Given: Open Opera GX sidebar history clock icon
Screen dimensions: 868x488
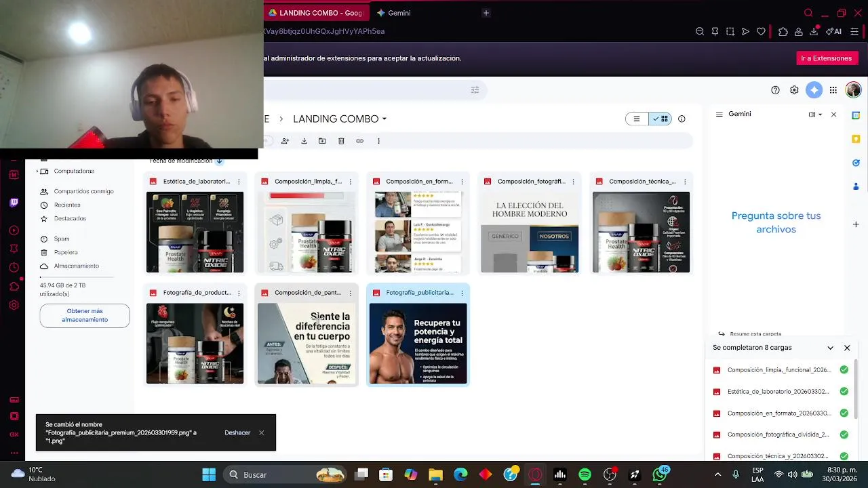Looking at the screenshot, I should tap(14, 268).
